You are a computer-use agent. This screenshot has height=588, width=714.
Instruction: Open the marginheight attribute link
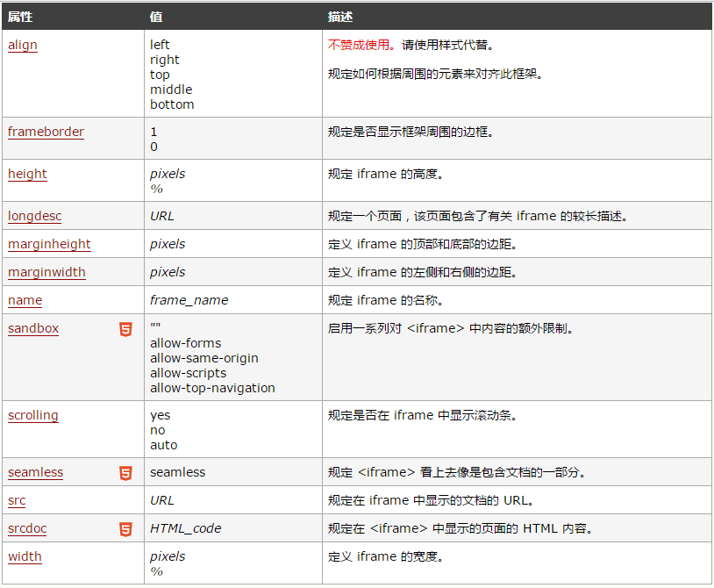tap(49, 244)
